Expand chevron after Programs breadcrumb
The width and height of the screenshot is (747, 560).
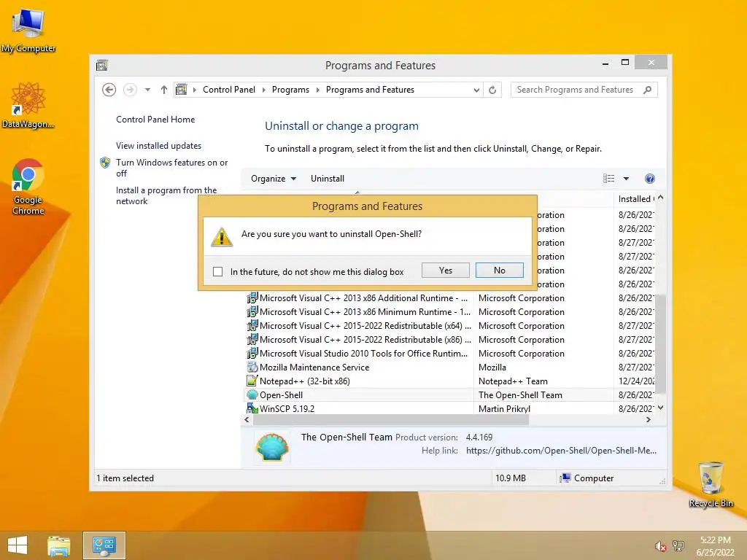[318, 90]
